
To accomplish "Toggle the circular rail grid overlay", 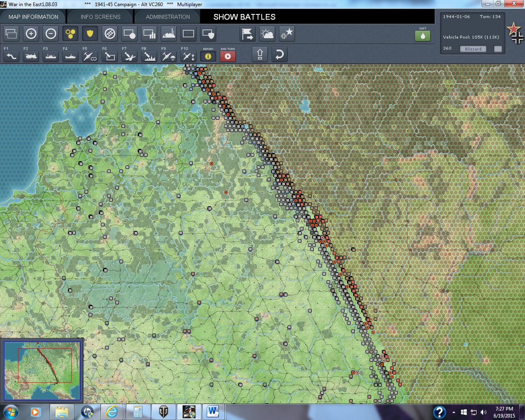I will pos(110,34).
